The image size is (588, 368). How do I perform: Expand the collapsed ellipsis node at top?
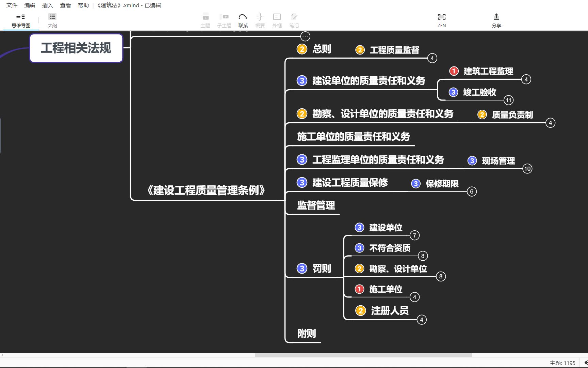pos(305,36)
